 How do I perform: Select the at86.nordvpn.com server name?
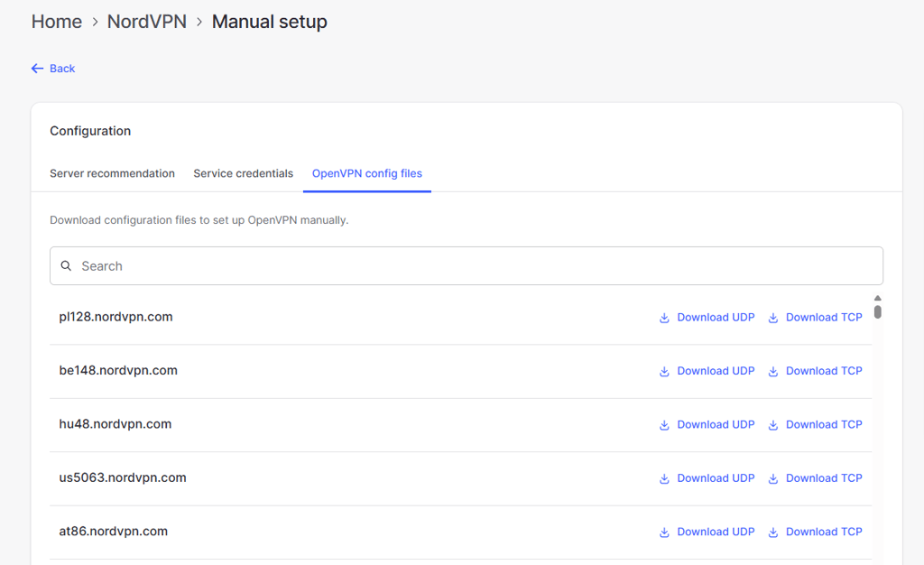point(113,532)
